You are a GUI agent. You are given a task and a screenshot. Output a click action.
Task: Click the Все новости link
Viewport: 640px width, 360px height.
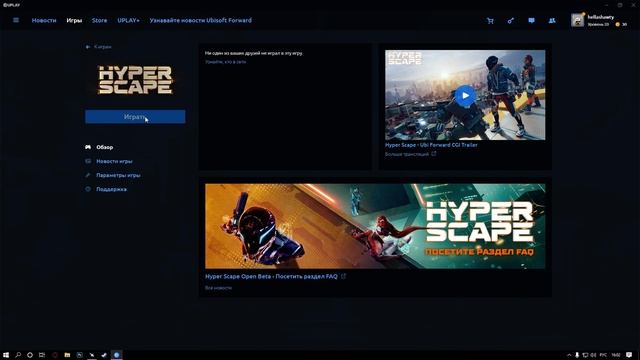(x=218, y=288)
